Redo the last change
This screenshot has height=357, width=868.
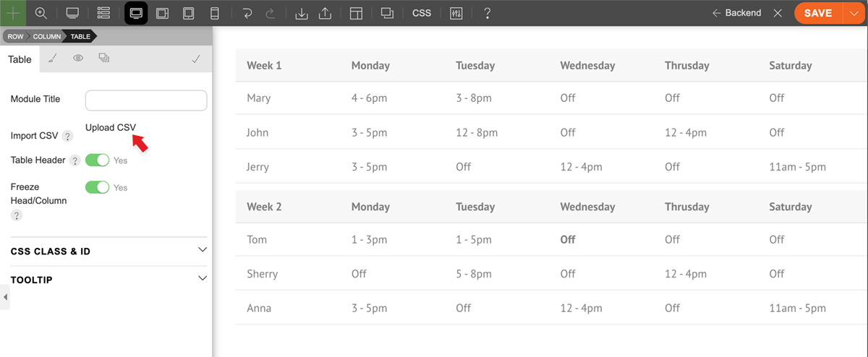coord(271,13)
